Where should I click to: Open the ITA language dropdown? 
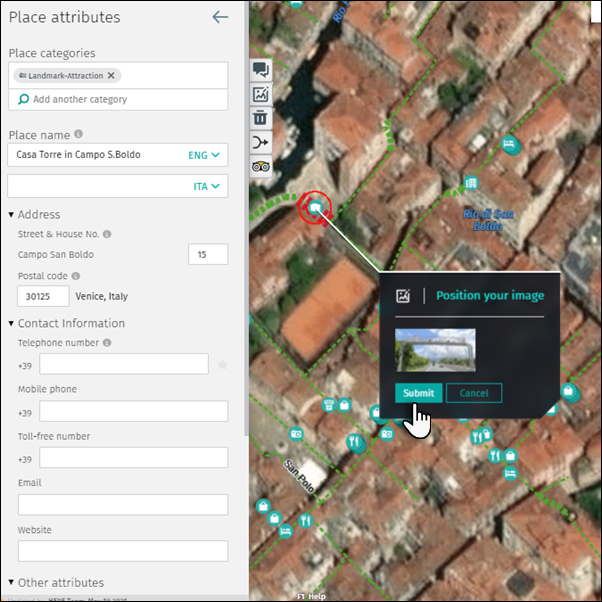(206, 187)
